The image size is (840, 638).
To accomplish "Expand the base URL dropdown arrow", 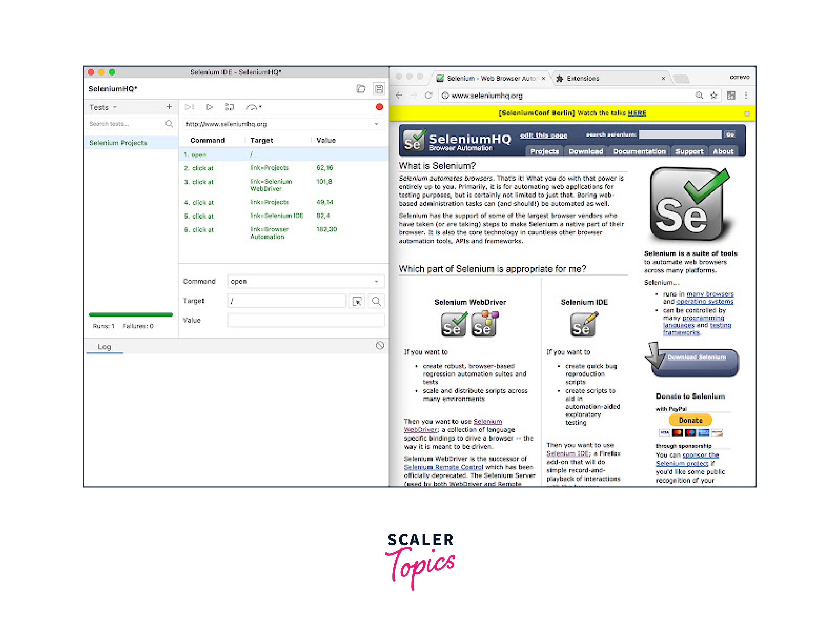I will pyautogui.click(x=376, y=124).
